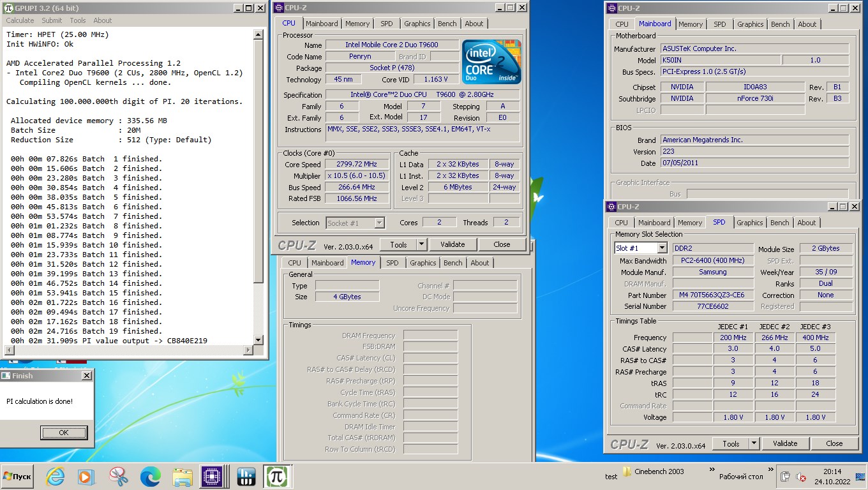Open the Snipping Tool scissors taskbar icon
The width and height of the screenshot is (868, 490).
coord(119,476)
